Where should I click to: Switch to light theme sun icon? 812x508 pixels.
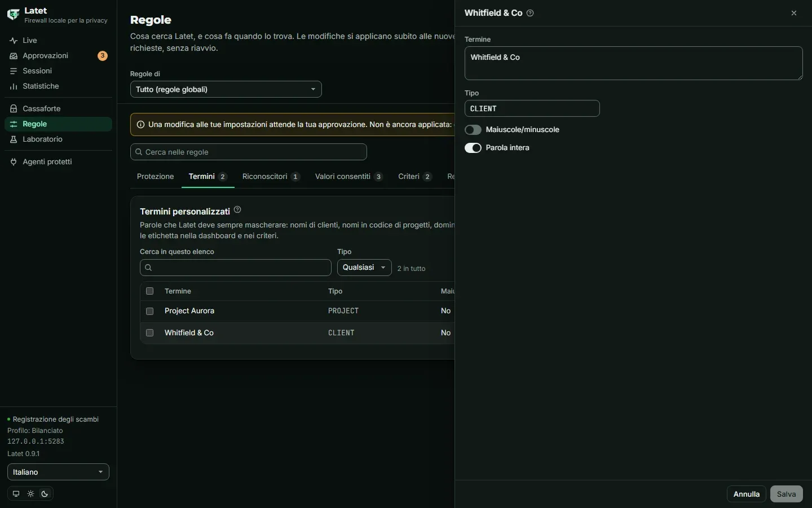(30, 494)
